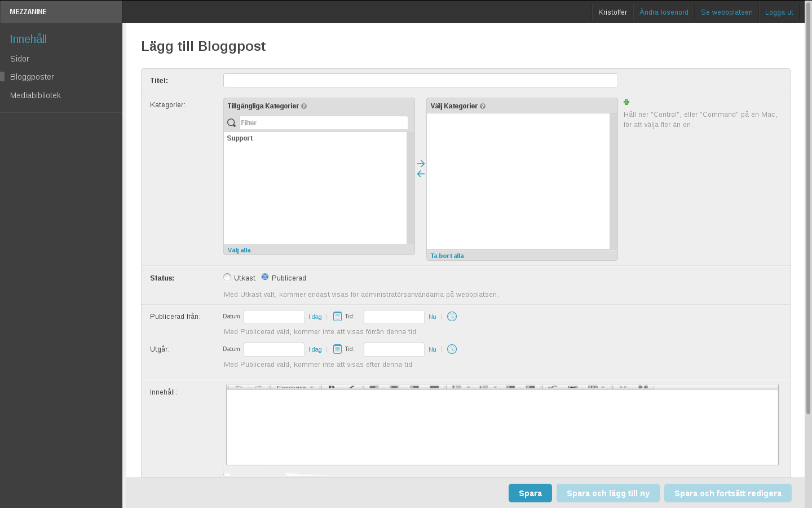Click Logga ut to sign out
The image size is (812, 508).
[779, 12]
